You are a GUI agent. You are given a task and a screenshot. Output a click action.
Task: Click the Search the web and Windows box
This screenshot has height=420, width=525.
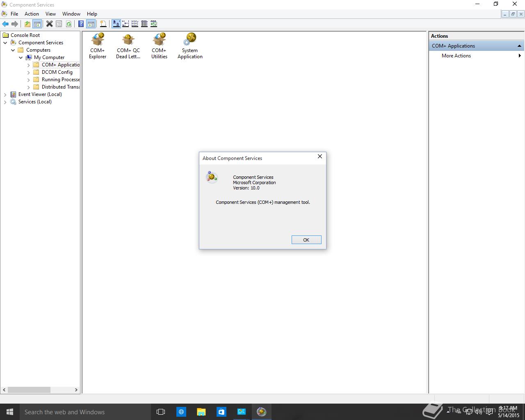(x=85, y=412)
